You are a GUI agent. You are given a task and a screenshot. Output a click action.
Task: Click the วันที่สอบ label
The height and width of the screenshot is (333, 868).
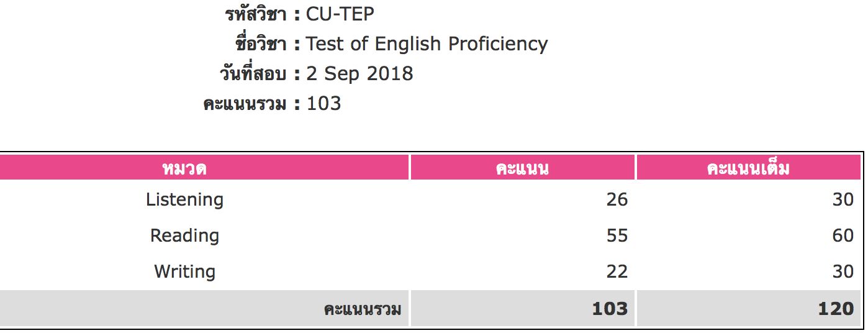(x=253, y=73)
